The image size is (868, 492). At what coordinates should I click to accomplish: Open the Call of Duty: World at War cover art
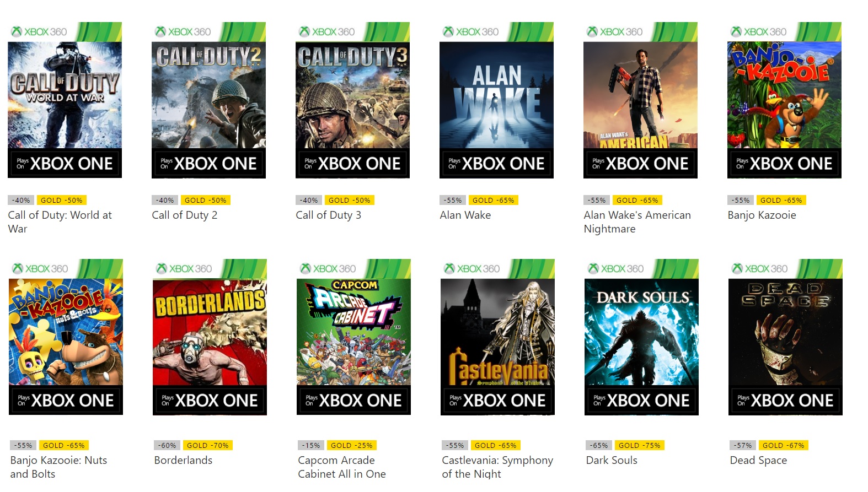[x=65, y=100]
